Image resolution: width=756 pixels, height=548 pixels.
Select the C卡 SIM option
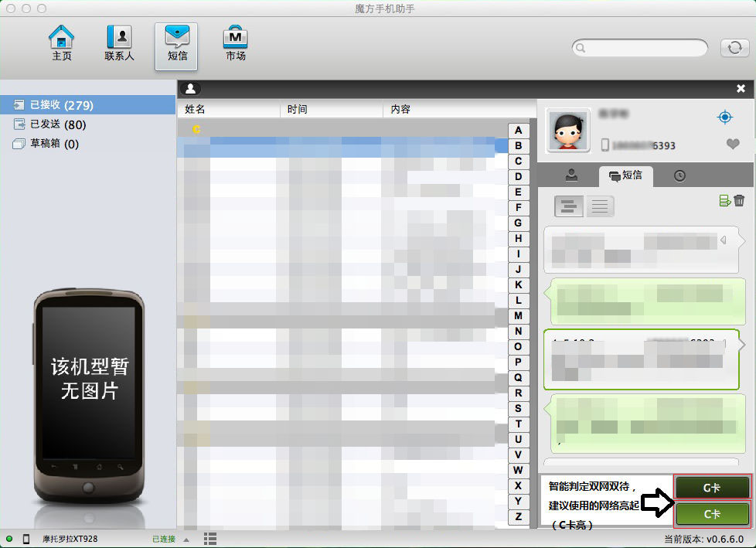(712, 514)
